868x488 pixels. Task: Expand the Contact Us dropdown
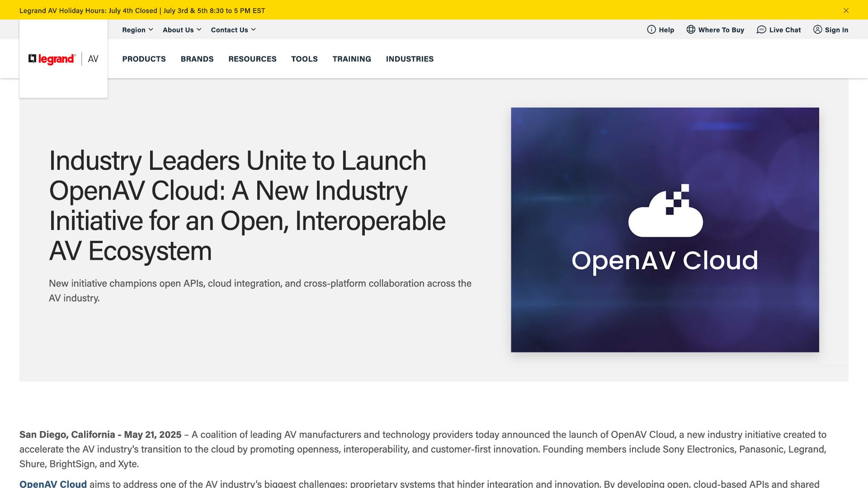tap(233, 30)
